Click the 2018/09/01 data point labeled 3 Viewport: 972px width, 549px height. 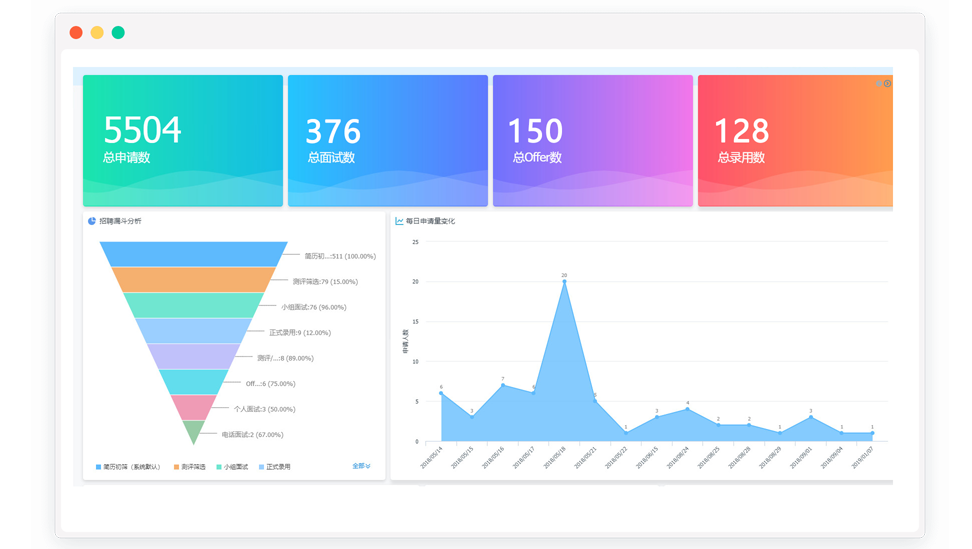[x=811, y=418]
